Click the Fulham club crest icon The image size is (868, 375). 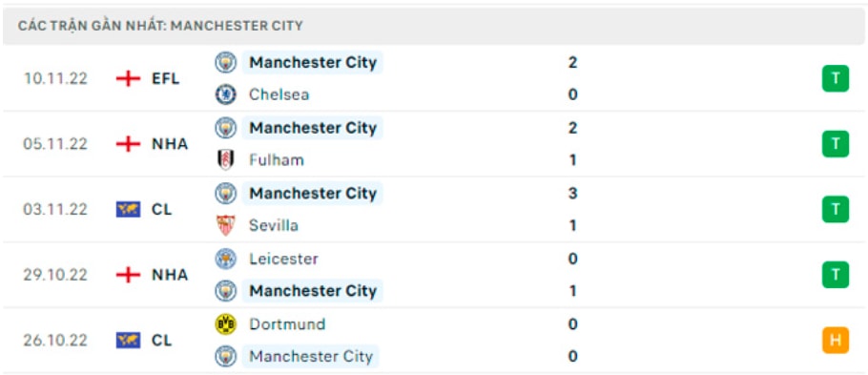[x=226, y=160]
